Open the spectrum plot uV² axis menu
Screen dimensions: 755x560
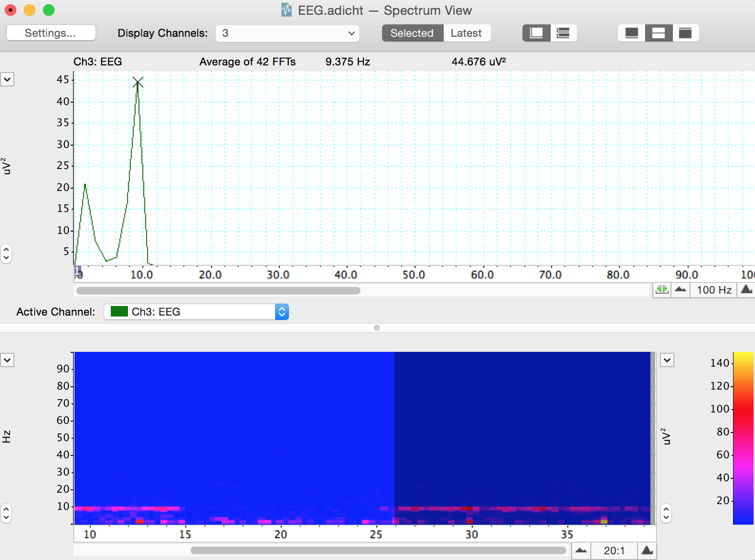(x=7, y=79)
